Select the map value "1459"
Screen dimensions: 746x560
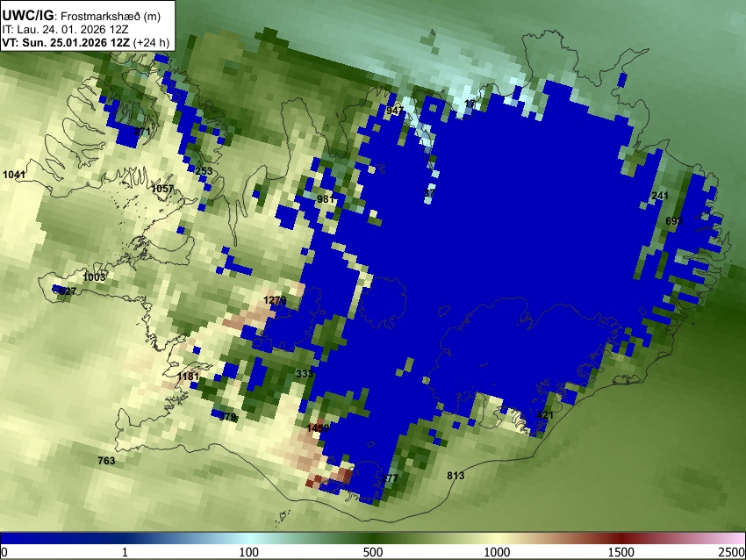click(x=318, y=428)
